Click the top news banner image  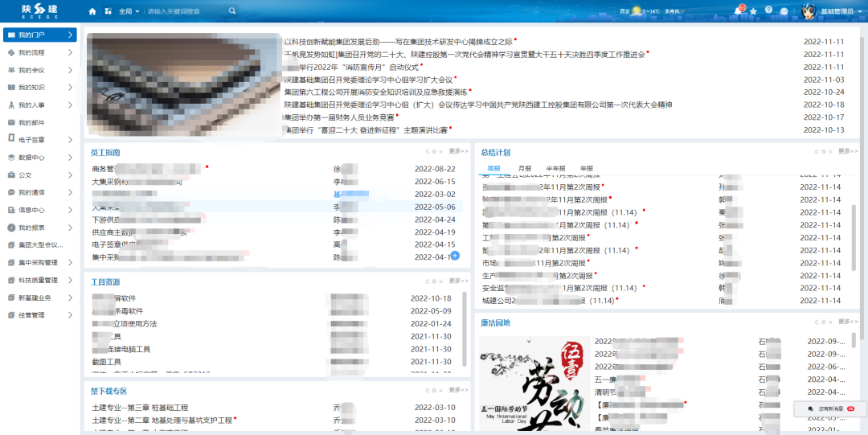pyautogui.click(x=184, y=84)
